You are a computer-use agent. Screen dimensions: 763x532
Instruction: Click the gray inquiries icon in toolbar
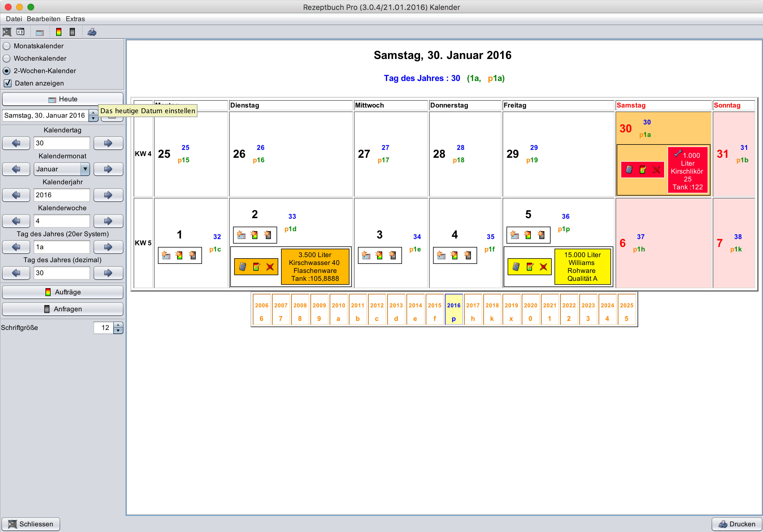pyautogui.click(x=72, y=32)
